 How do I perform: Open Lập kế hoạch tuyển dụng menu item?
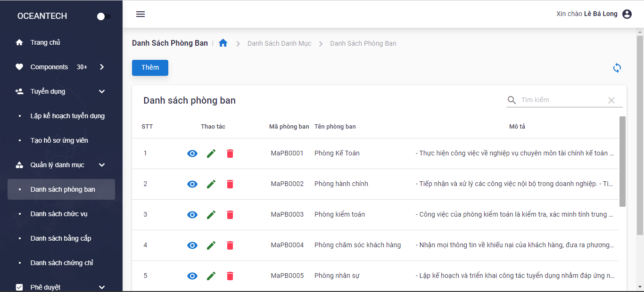(x=61, y=116)
